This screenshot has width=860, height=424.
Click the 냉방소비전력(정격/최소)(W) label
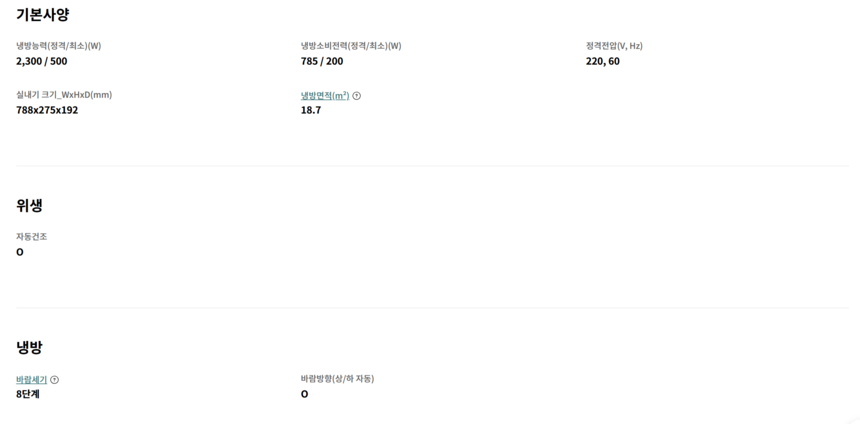pos(351,46)
